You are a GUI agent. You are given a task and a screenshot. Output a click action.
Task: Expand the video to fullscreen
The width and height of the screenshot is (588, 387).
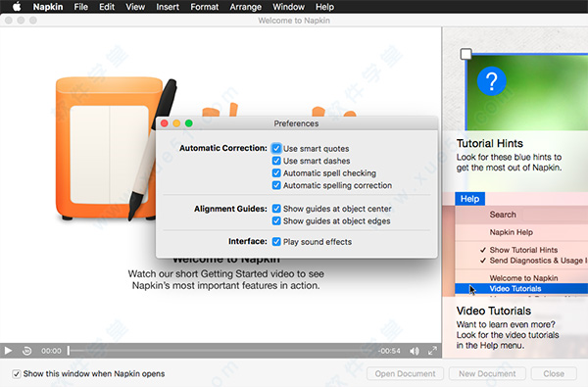click(432, 351)
